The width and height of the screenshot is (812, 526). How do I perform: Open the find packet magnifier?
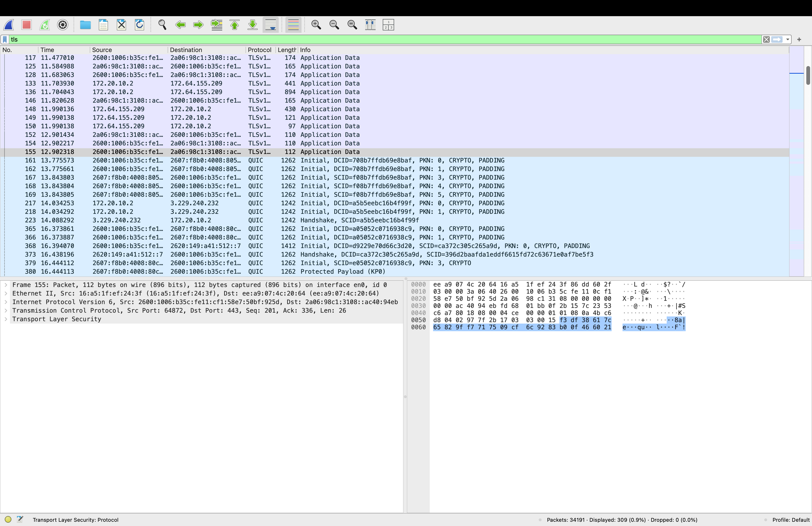(162, 25)
